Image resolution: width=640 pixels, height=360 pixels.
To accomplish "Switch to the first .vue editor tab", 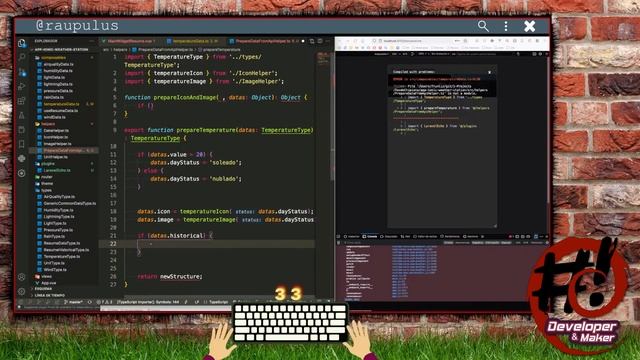I will [x=131, y=41].
